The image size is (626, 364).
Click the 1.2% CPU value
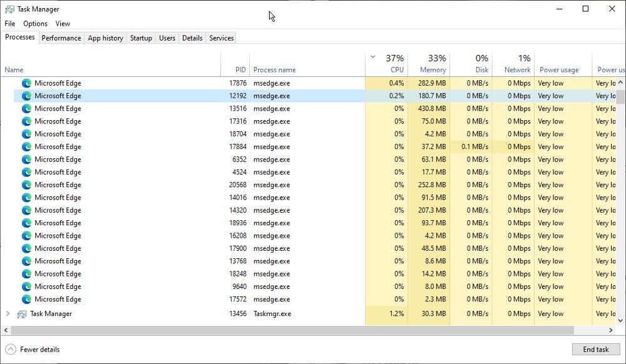coord(396,314)
